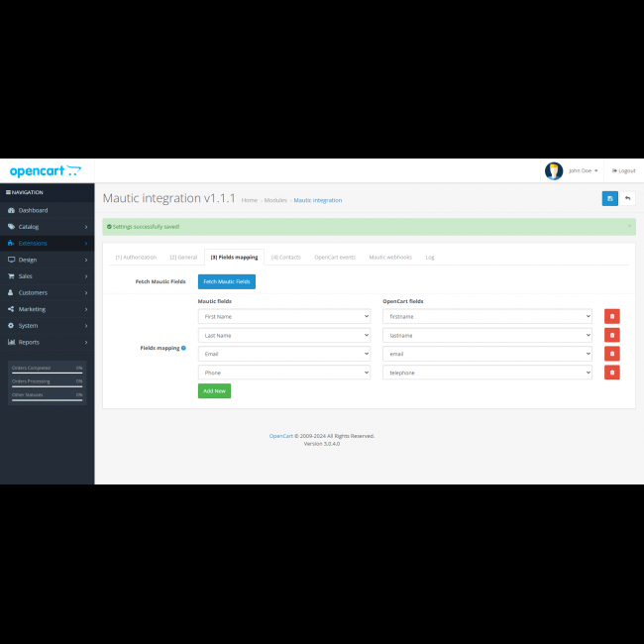Click John Doe's profile avatar

(x=554, y=170)
